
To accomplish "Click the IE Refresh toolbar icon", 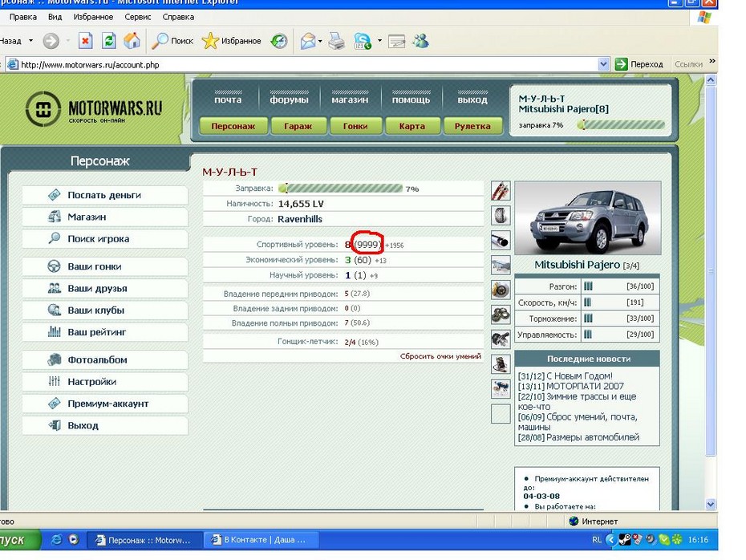I will tap(109, 41).
